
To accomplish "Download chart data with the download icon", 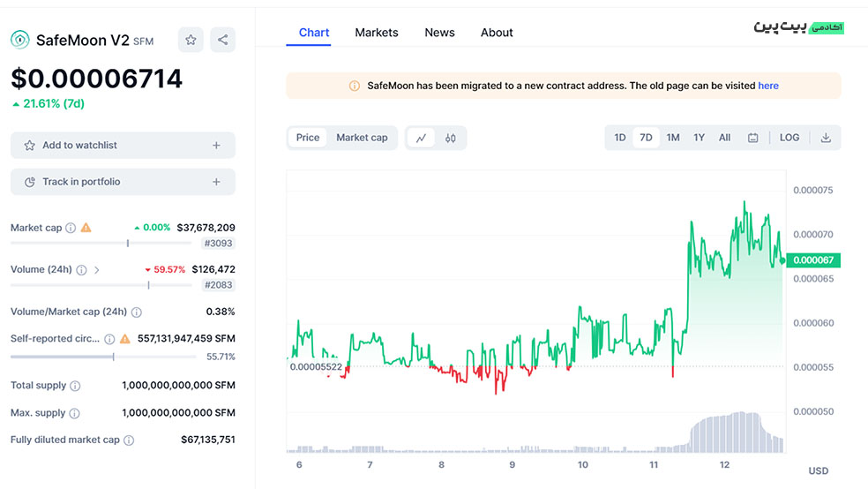I will (x=826, y=138).
